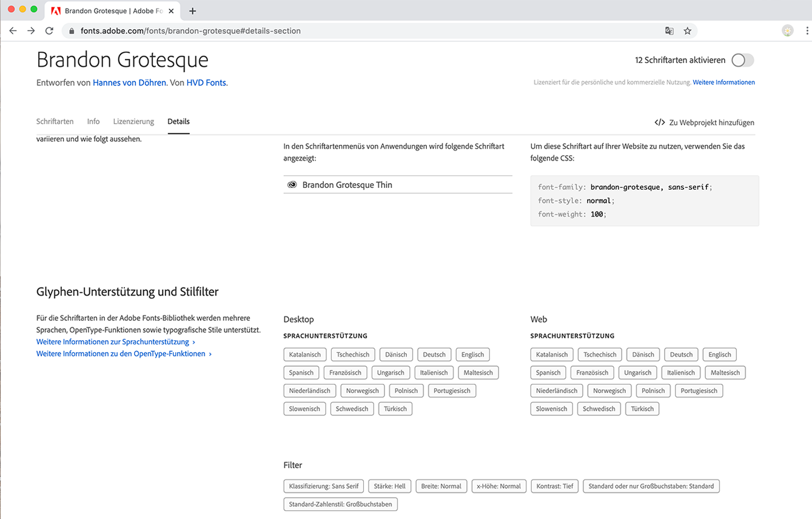The height and width of the screenshot is (519, 812).
Task: Open the Chrome three-dot menu
Action: 807,31
